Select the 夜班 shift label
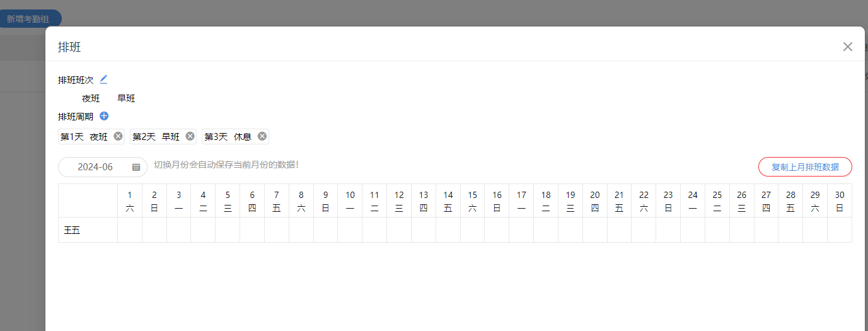The image size is (868, 331). tap(91, 98)
